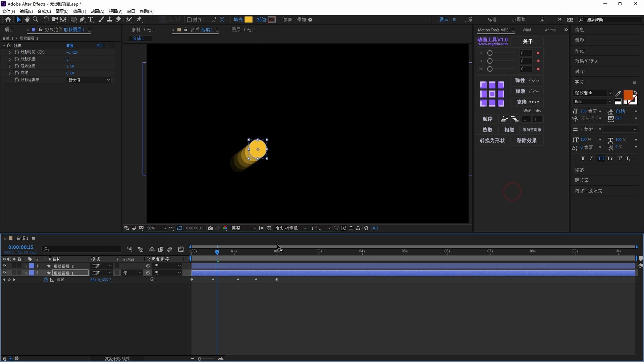Click 弹性 elastic button in Motion Tools

(x=527, y=80)
